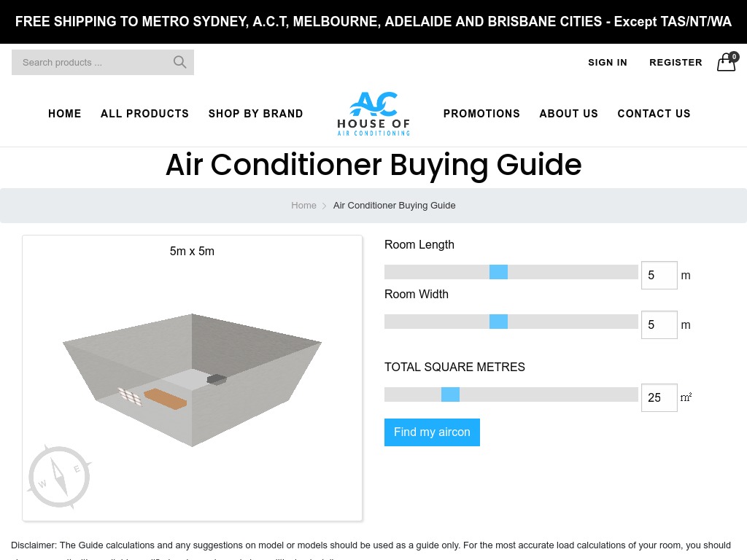Click the 3D room model preview
Image resolution: width=747 pixels, height=560 pixels.
(x=193, y=379)
